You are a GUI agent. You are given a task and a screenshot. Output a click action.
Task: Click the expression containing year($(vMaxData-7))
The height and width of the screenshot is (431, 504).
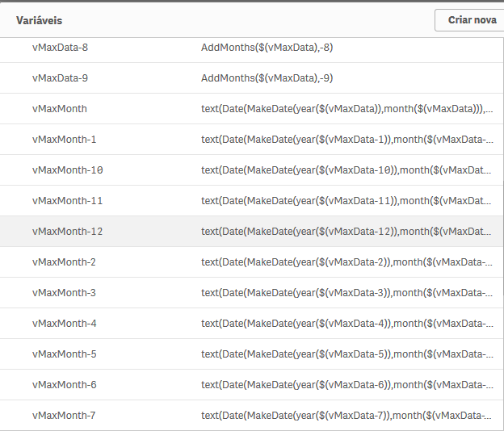(x=346, y=416)
